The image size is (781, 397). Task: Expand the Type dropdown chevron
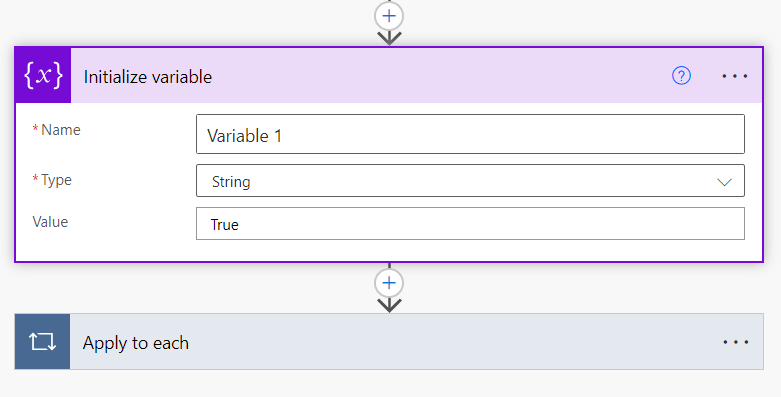click(x=724, y=182)
